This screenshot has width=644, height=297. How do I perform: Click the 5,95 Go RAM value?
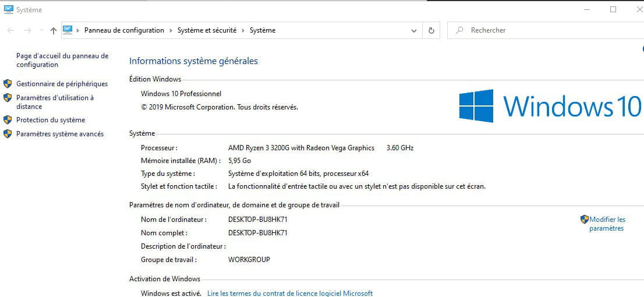[x=239, y=161]
